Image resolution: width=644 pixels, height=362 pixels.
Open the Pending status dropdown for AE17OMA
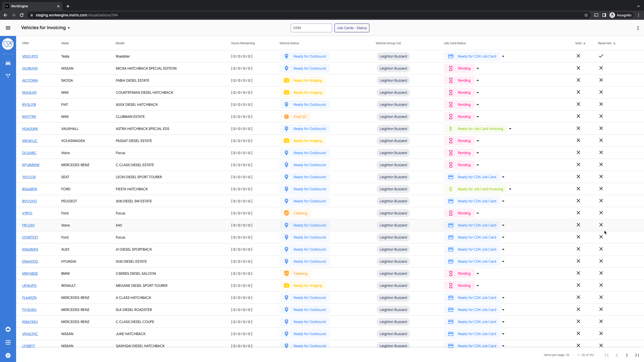click(x=477, y=81)
